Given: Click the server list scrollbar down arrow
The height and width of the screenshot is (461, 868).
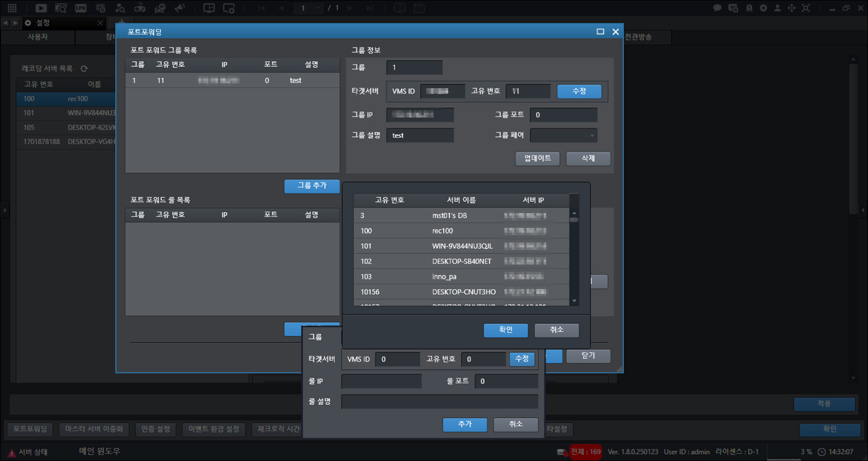Looking at the screenshot, I should click(574, 301).
